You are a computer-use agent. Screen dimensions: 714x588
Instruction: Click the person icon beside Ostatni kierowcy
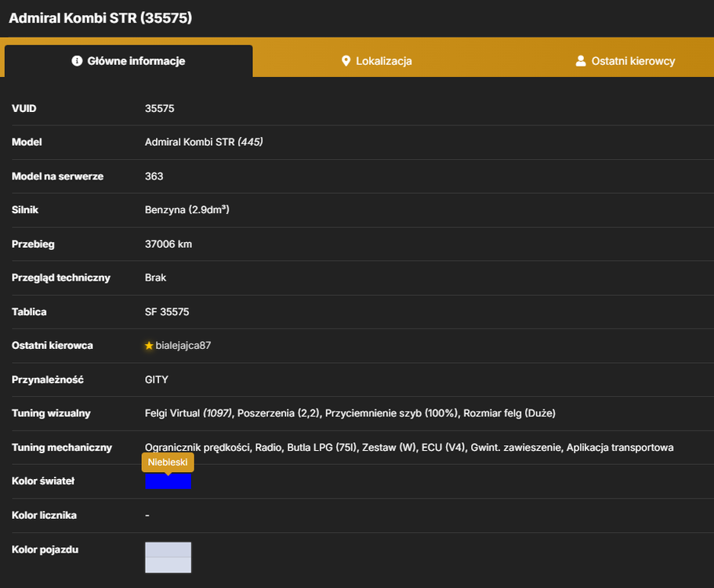click(x=581, y=60)
